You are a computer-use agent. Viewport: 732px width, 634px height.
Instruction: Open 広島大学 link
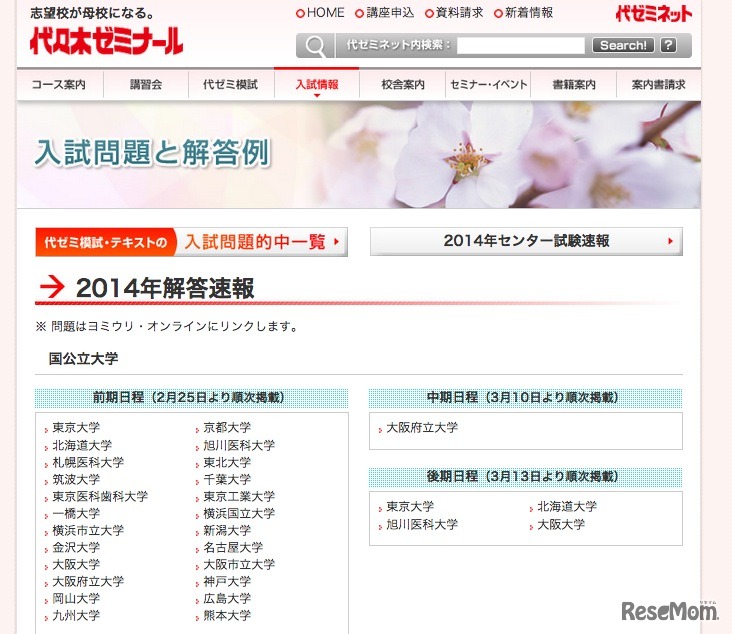pyautogui.click(x=227, y=598)
